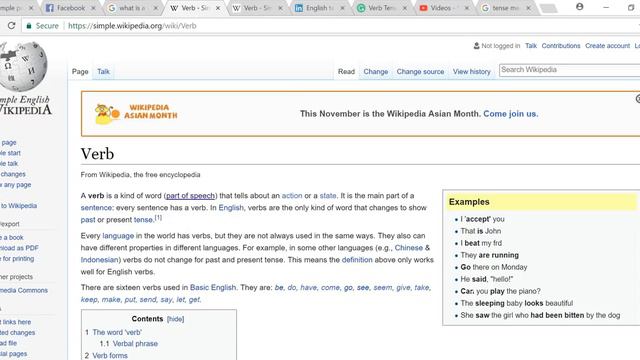This screenshot has width=640, height=360.
Task: Follow the 'action' link
Action: (x=292, y=196)
